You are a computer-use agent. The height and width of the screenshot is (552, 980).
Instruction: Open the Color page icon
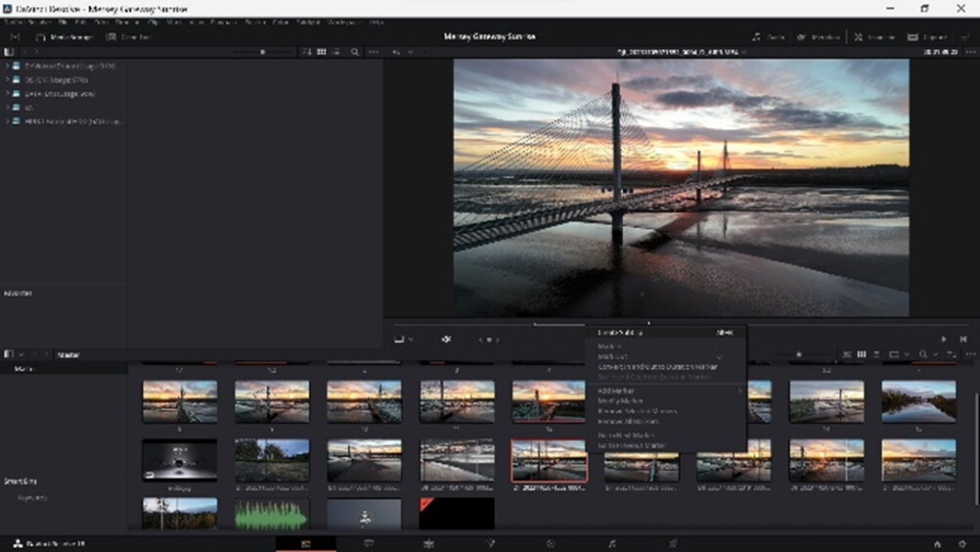(x=551, y=543)
